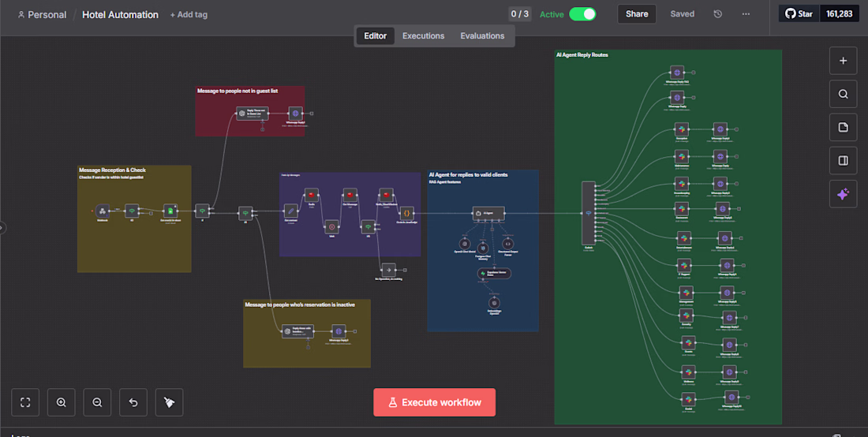Click the Share button
Screen dimensions: 868x437
637,14
